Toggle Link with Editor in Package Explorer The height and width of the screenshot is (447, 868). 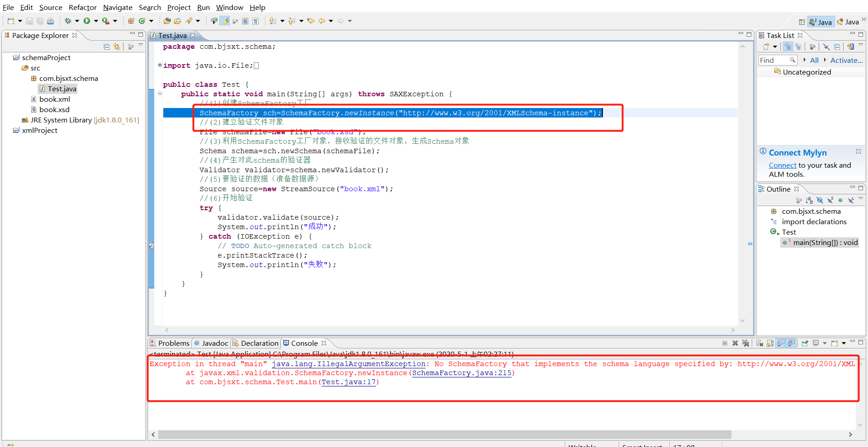point(117,47)
